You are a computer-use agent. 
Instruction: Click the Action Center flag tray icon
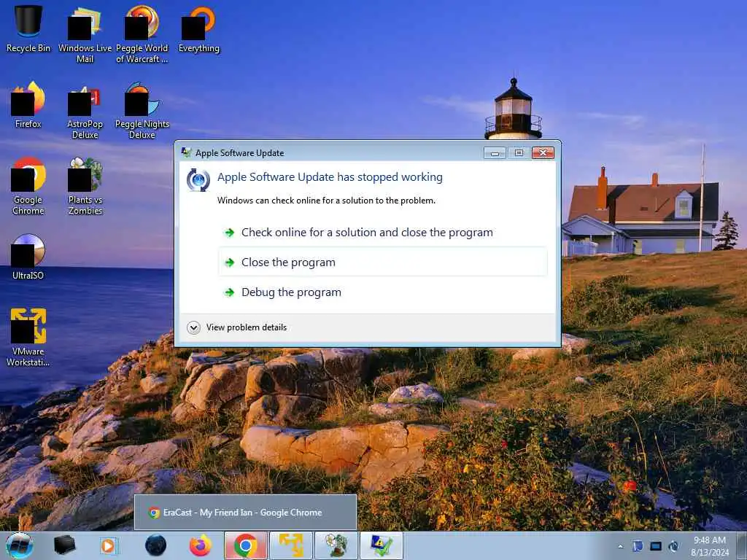(638, 546)
